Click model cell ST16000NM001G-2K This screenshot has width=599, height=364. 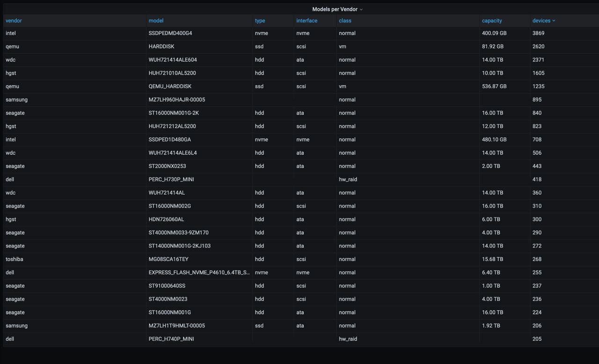pyautogui.click(x=174, y=113)
